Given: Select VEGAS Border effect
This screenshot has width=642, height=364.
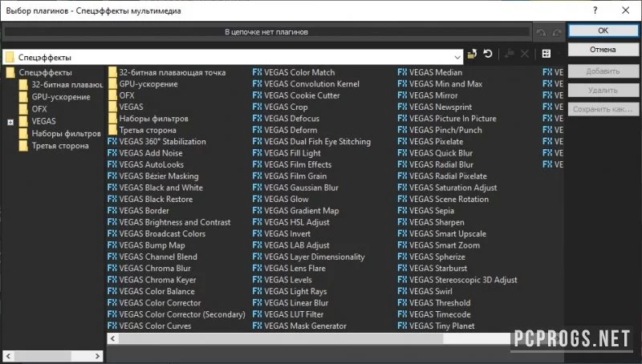Looking at the screenshot, I should click(x=138, y=211).
